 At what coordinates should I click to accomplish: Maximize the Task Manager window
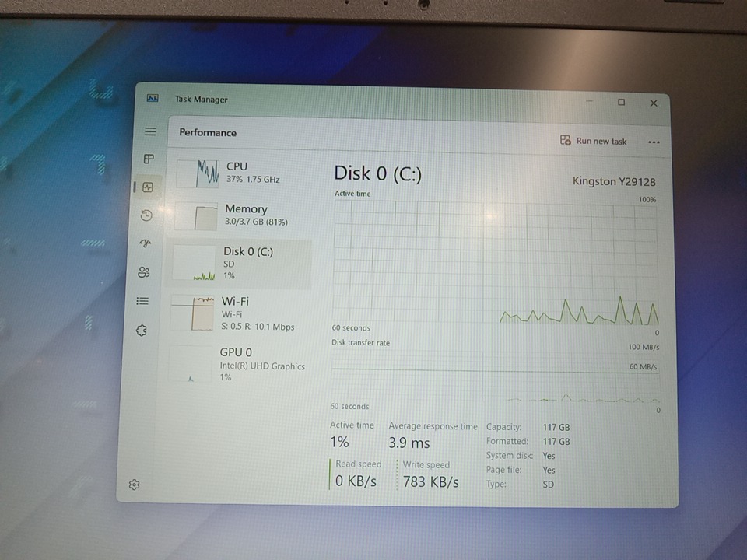(x=621, y=102)
